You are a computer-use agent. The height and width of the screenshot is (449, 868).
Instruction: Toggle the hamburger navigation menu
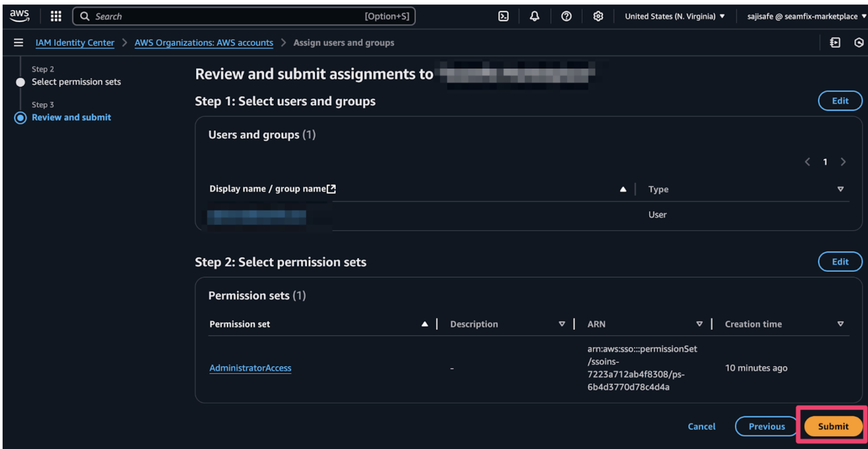[x=18, y=43]
